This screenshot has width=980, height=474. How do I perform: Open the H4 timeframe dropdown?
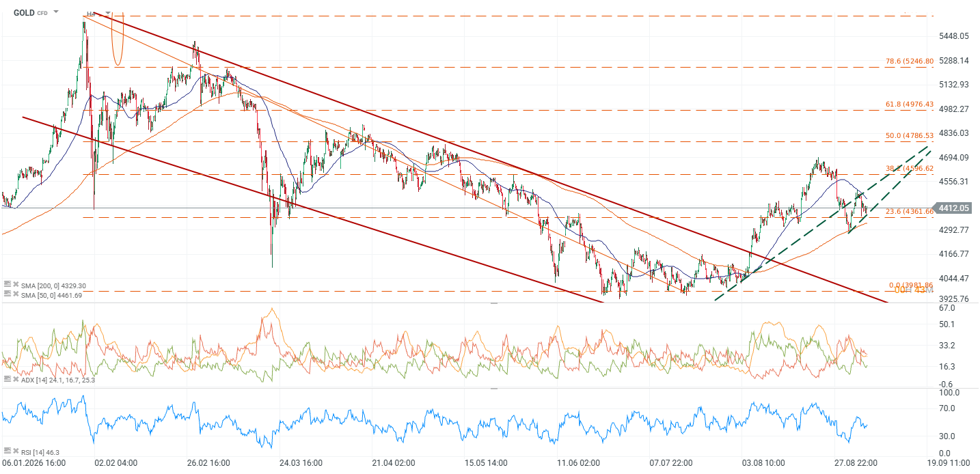coord(107,13)
